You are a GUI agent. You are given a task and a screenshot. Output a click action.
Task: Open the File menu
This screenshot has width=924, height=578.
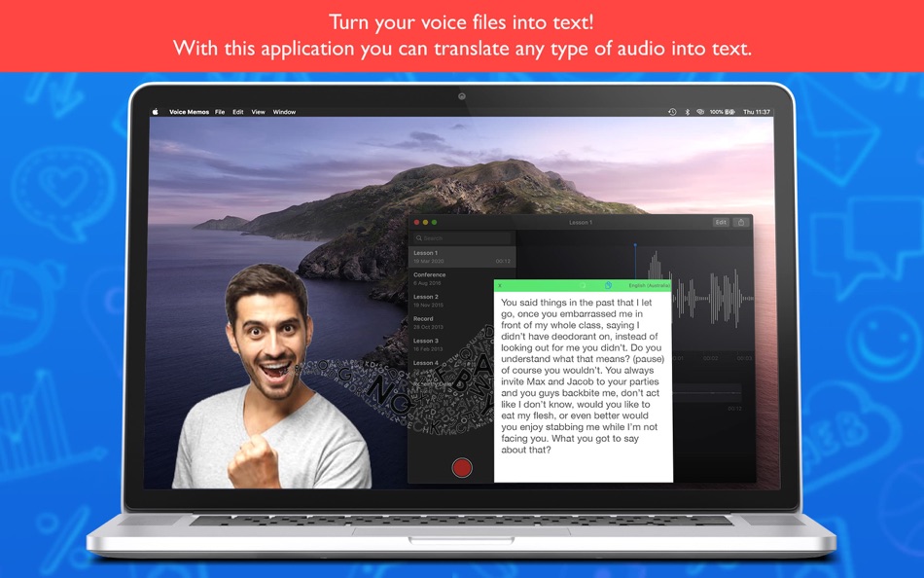pos(220,112)
